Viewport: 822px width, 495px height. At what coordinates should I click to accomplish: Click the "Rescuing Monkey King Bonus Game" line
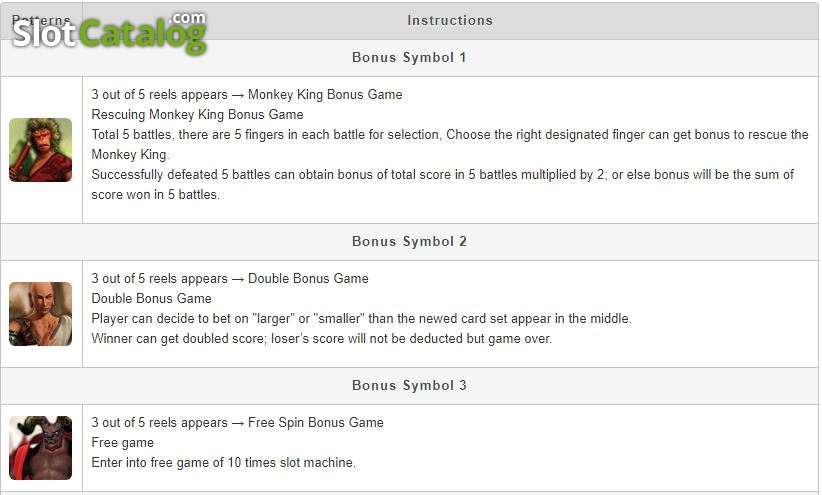[197, 114]
